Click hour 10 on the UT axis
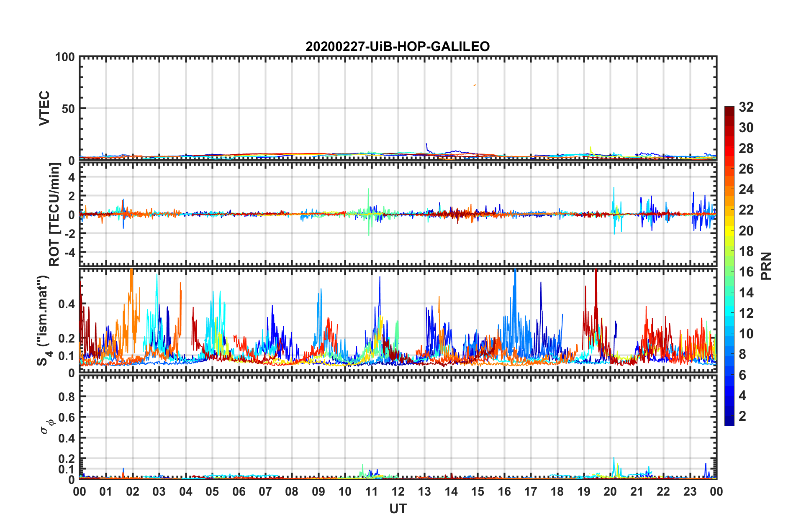796x532 pixels. [x=345, y=491]
